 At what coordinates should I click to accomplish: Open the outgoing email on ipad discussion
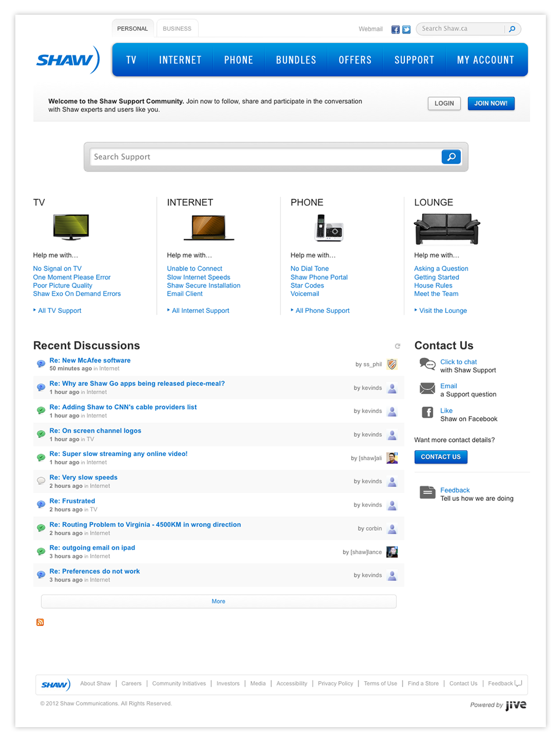92,547
